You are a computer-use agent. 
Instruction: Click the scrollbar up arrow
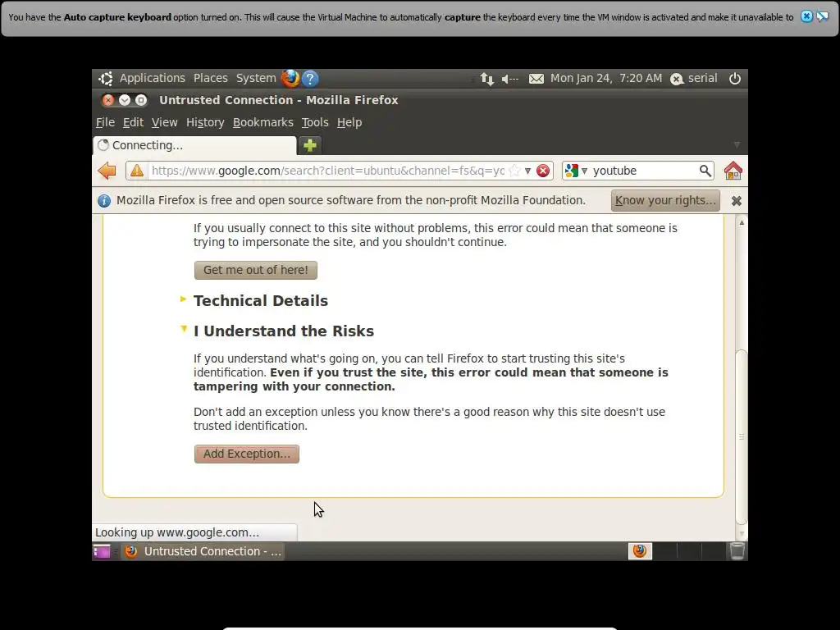click(742, 222)
